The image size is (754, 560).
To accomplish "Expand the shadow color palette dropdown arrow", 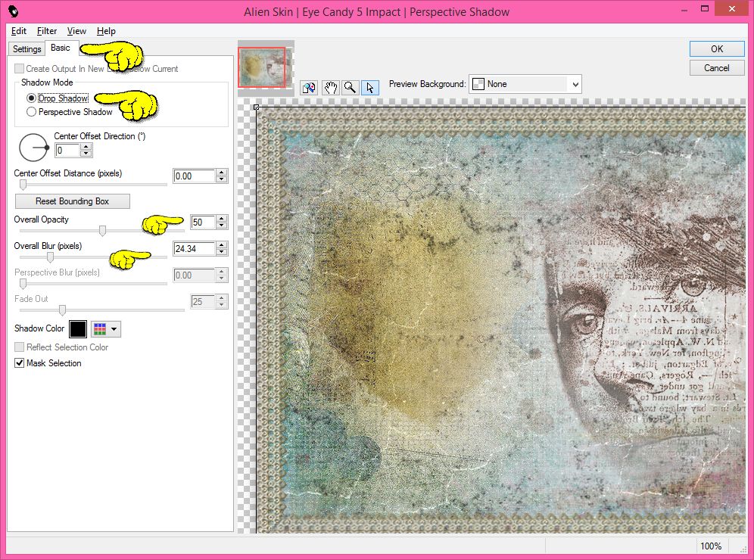I will tap(114, 328).
